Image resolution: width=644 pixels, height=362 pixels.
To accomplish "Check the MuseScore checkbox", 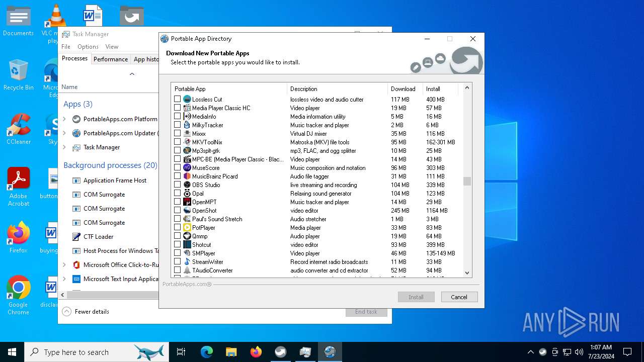I will pos(177,167).
